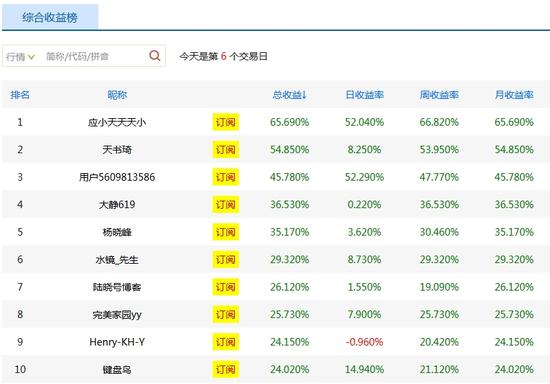
Task: Select daily return value 52.040%
Action: pos(364,122)
